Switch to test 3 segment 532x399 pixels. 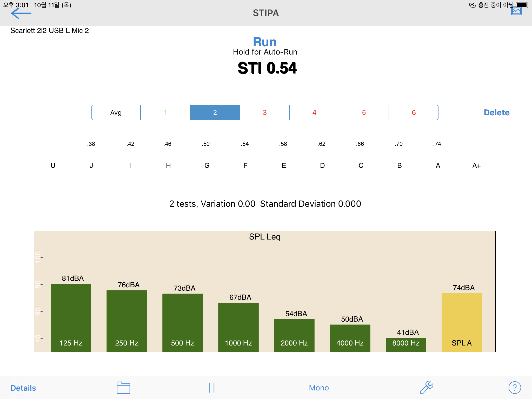(x=265, y=112)
